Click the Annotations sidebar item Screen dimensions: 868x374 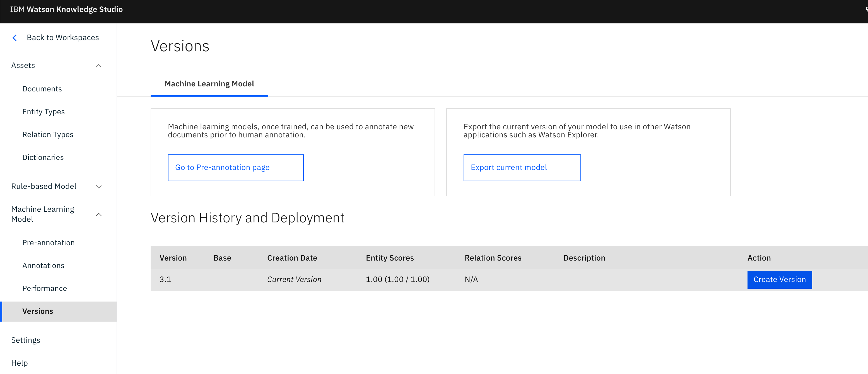pos(44,265)
